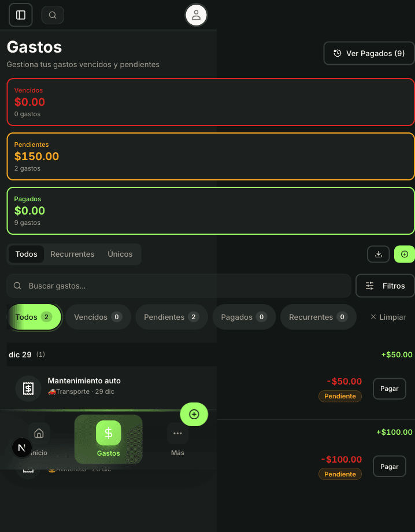Click the Inicio home icon
The image size is (415, 532).
pyautogui.click(x=39, y=433)
